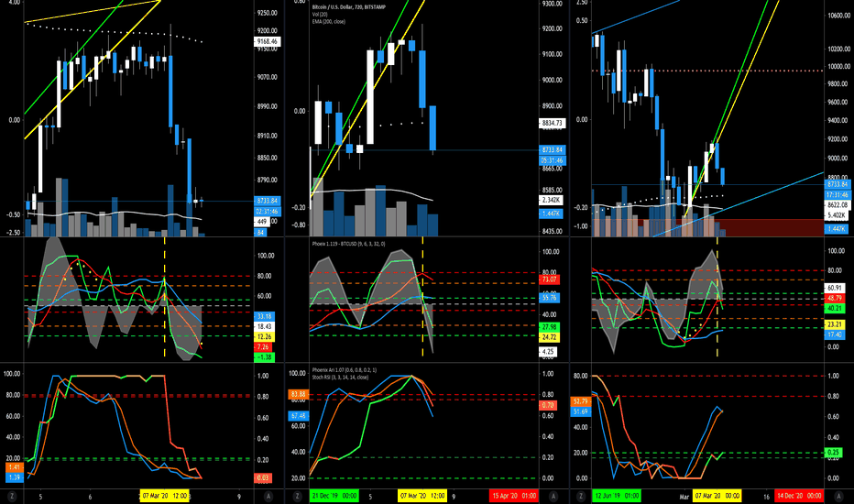Click the green '21 Dec '19 00:00' date marker

(334, 496)
